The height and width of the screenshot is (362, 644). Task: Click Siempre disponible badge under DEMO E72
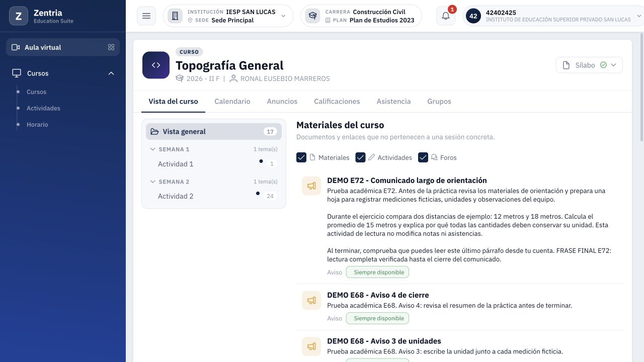(377, 272)
